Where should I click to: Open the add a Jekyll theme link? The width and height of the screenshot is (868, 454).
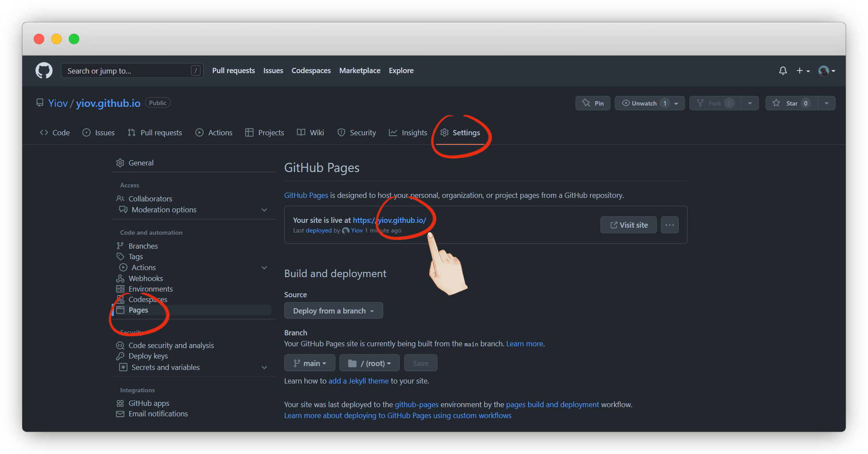pos(358,381)
